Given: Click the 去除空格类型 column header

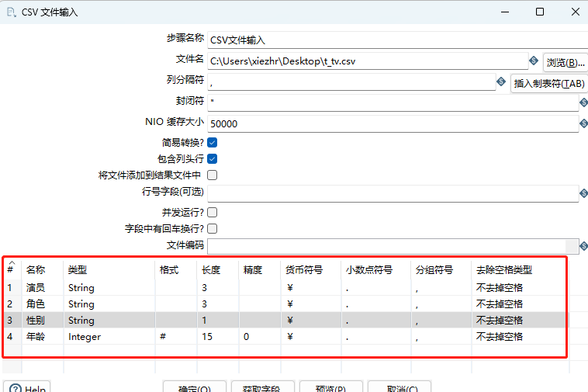Looking at the screenshot, I should [519, 269].
